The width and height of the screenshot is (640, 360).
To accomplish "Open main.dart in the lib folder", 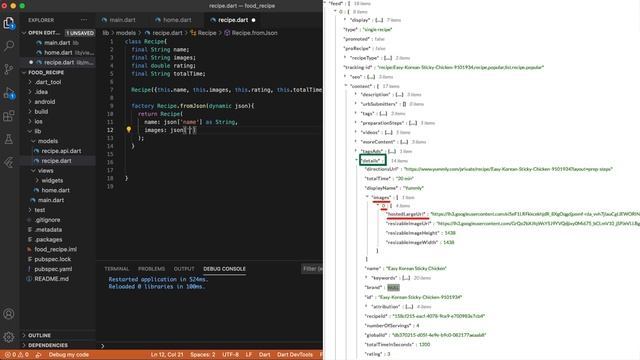I will tap(51, 200).
